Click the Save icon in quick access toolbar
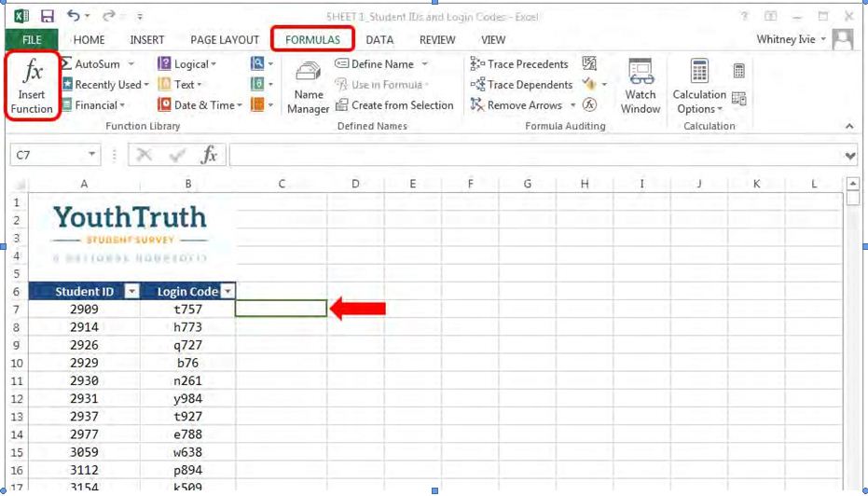This screenshot has width=868, height=496. coord(48,17)
